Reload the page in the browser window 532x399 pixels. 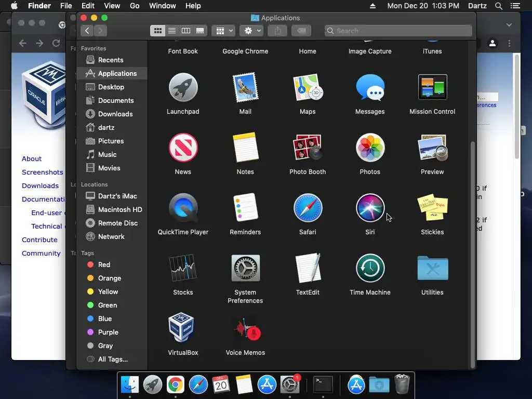[x=56, y=43]
